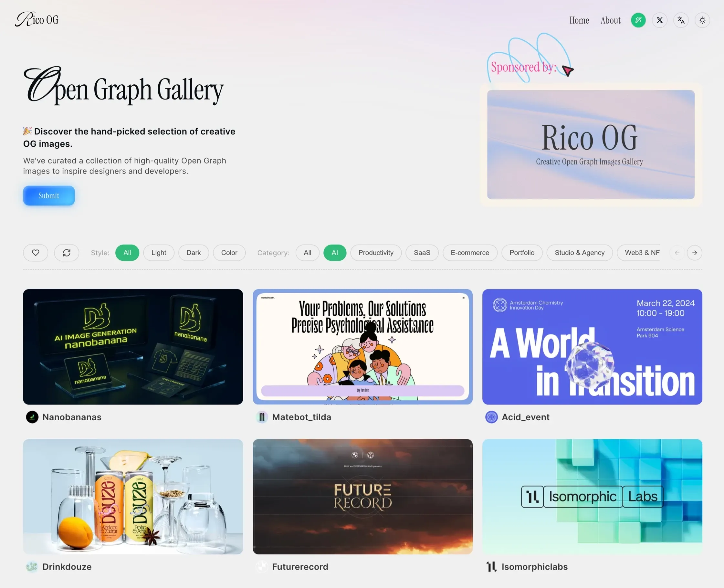The image size is (724, 588).
Task: Open the X (Twitter) profile icon
Action: (659, 20)
